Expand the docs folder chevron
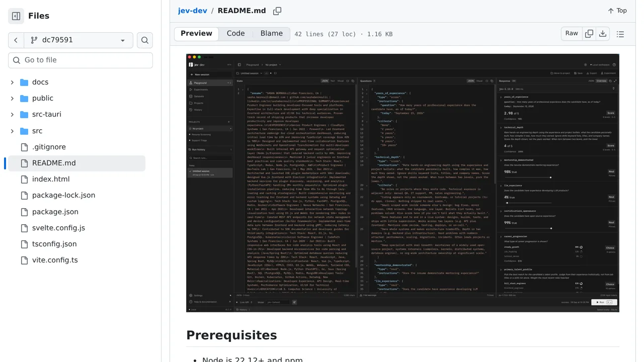 click(x=12, y=82)
